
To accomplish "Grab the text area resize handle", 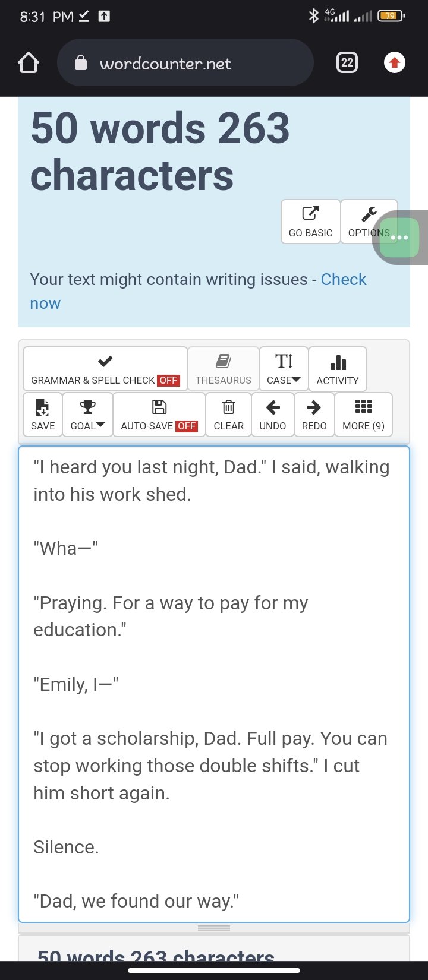I will (x=214, y=928).
